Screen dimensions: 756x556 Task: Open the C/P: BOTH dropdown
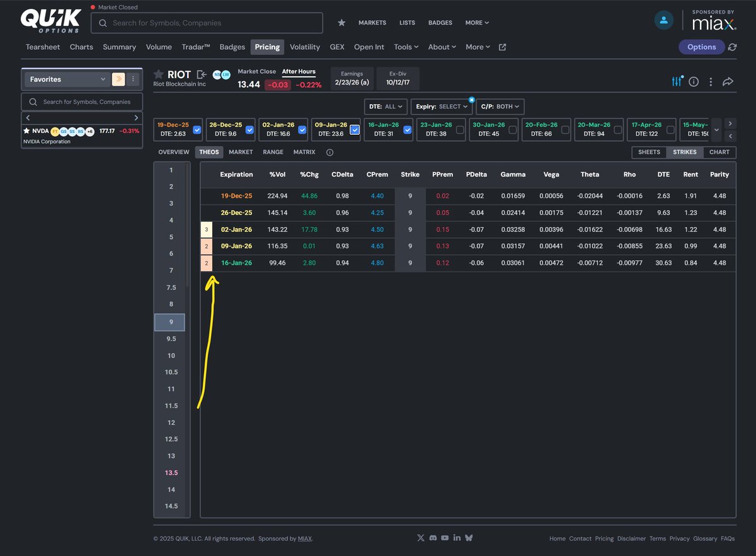[500, 107]
